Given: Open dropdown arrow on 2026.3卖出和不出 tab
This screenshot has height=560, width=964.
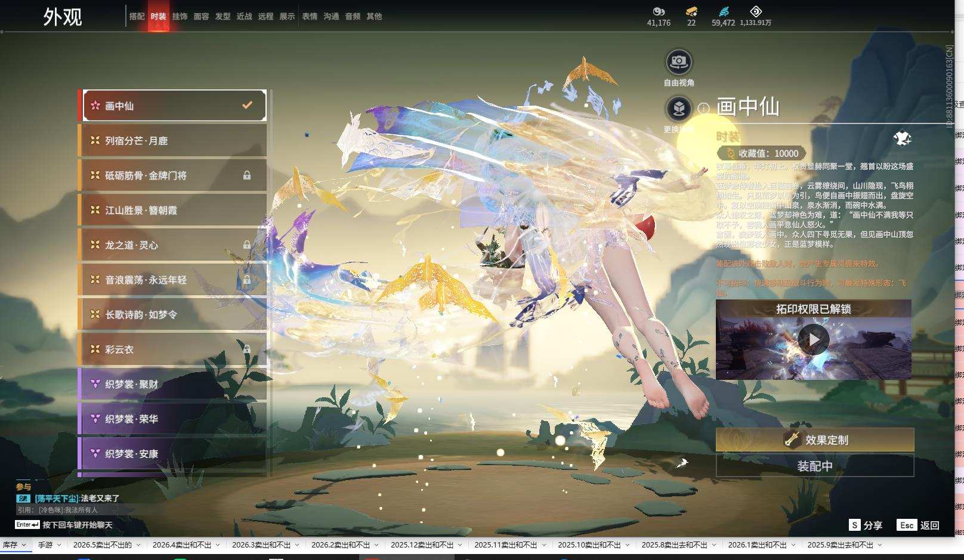Looking at the screenshot, I should [296, 545].
